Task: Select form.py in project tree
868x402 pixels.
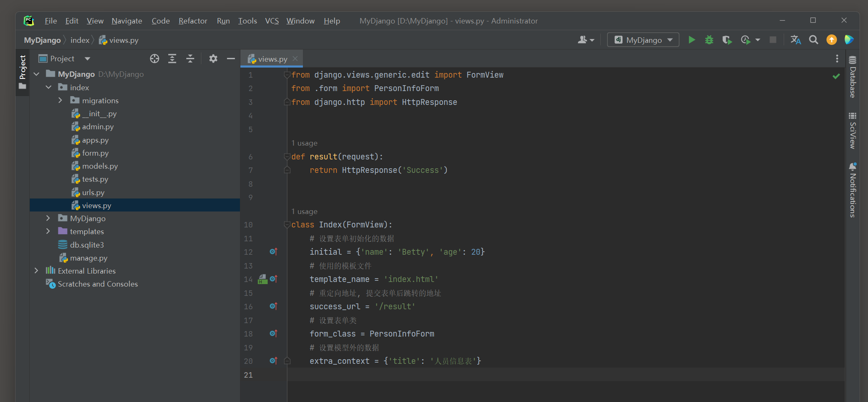Action: [x=95, y=153]
